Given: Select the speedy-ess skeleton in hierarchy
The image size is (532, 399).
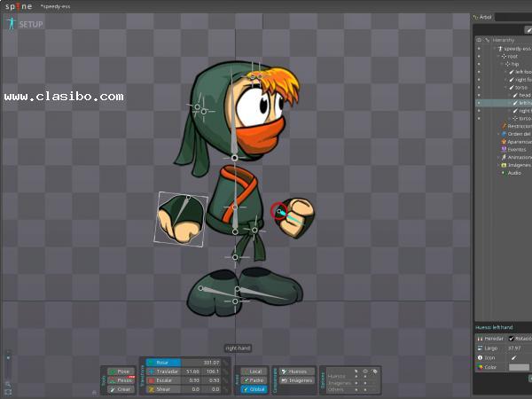Looking at the screenshot, I should pos(517,49).
